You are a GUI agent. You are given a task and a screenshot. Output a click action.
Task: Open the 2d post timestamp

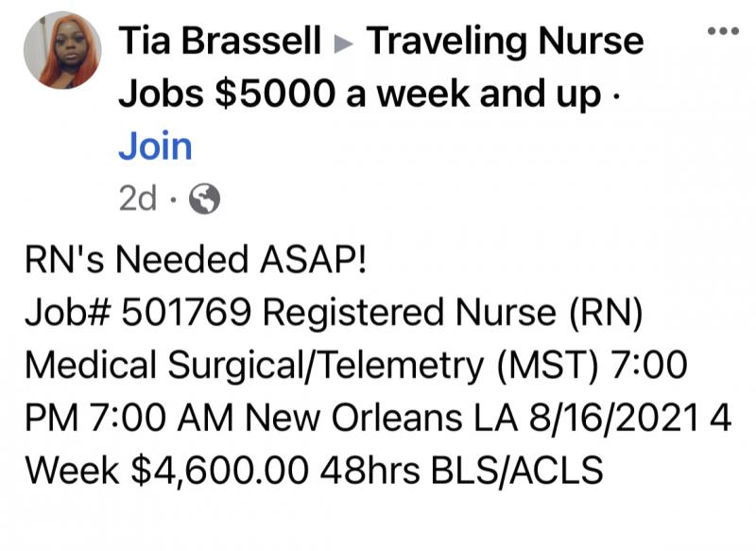[138, 198]
